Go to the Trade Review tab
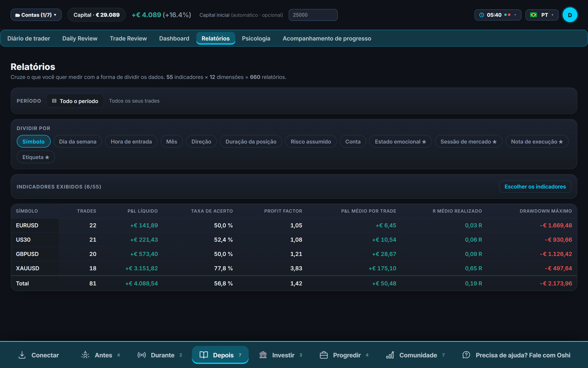This screenshot has width=588, height=368. [128, 38]
